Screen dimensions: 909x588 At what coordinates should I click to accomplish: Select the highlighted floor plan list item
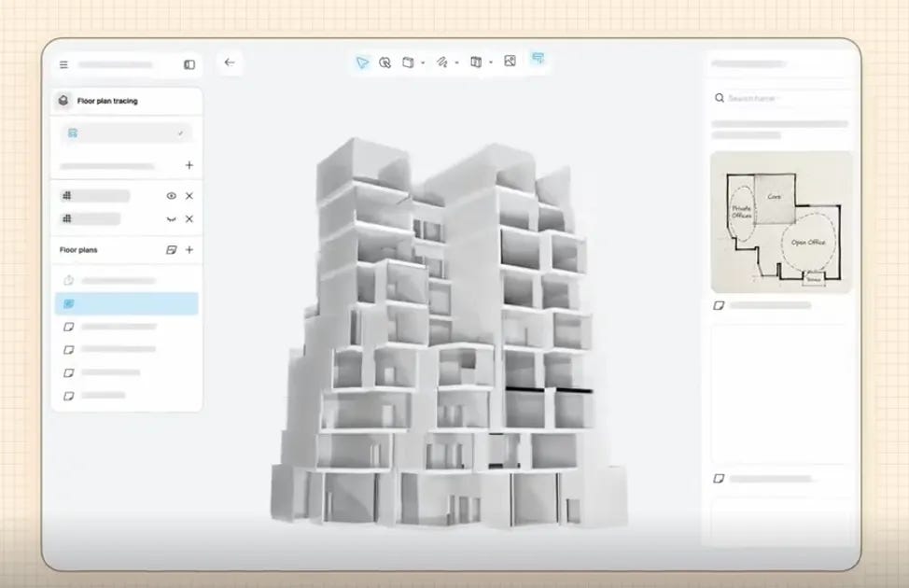[x=126, y=304]
